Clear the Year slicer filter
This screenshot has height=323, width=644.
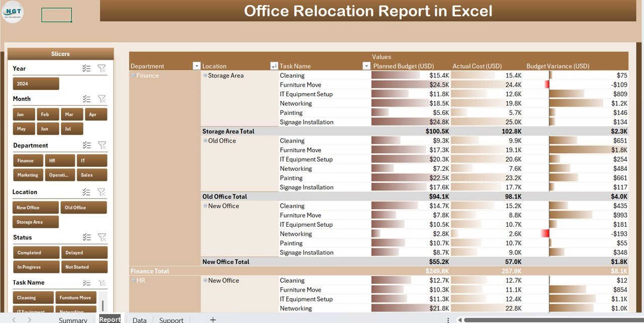coord(102,69)
